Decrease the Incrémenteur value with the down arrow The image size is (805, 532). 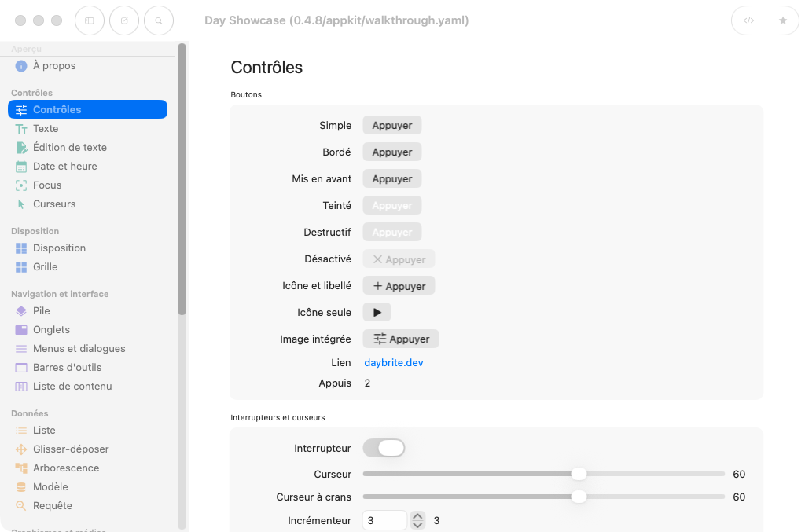point(418,525)
